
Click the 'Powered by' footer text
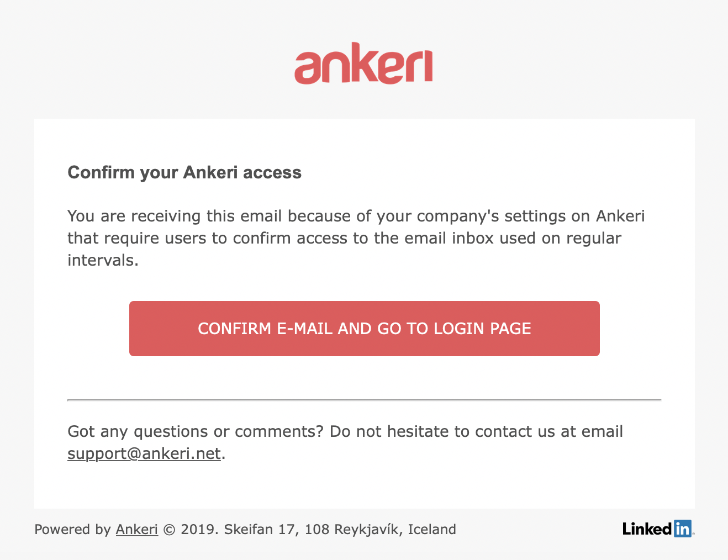tap(73, 529)
